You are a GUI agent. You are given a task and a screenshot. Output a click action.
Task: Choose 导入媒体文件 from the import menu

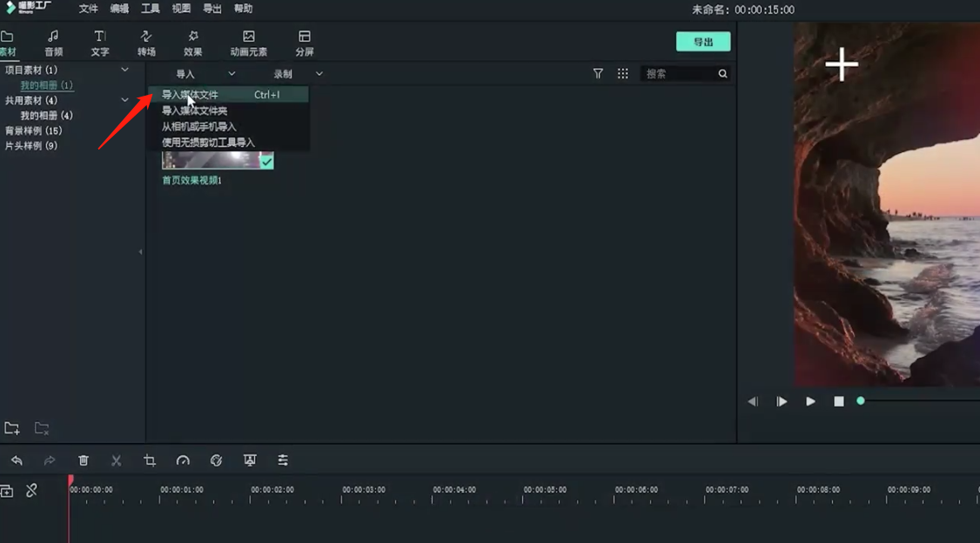coord(229,94)
